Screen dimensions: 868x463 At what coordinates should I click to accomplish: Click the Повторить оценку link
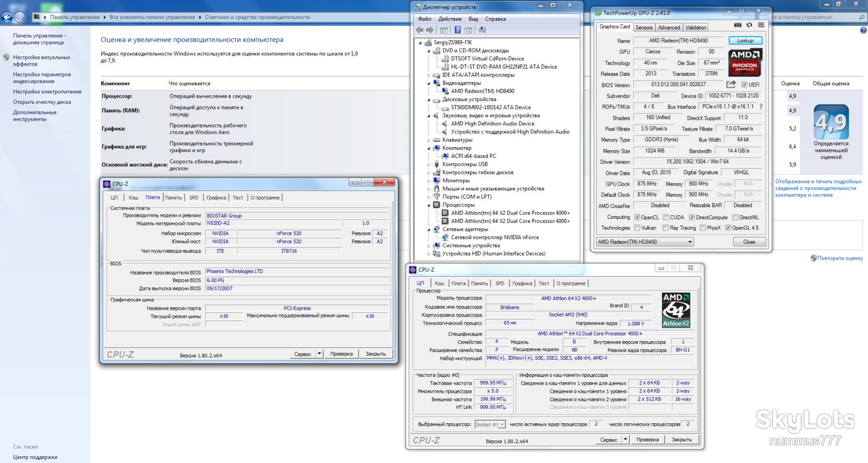(x=840, y=258)
